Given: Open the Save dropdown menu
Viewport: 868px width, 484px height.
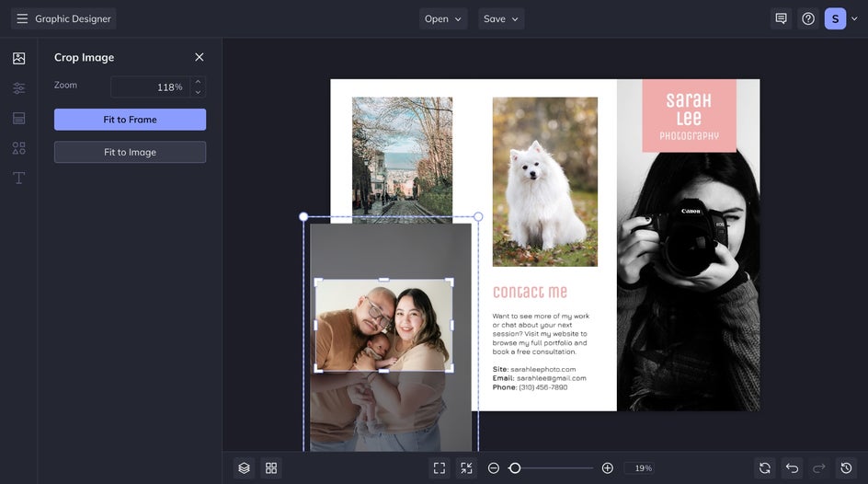Looking at the screenshot, I should (x=501, y=18).
